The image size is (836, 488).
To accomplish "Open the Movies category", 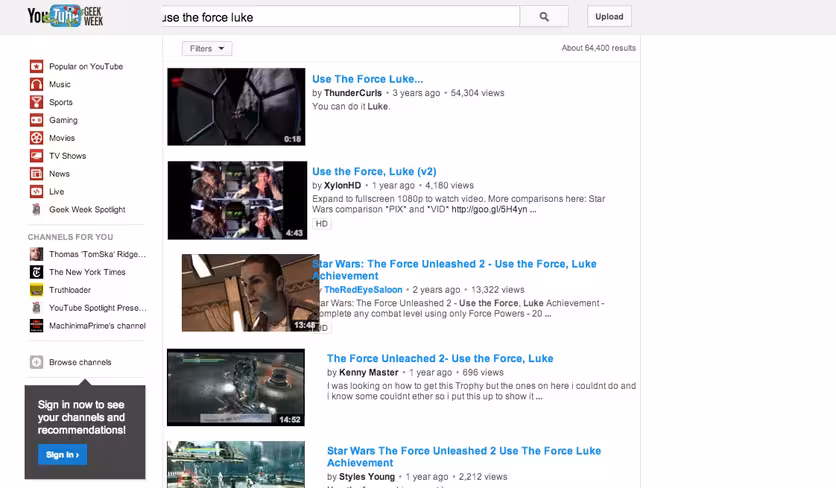I will click(62, 138).
